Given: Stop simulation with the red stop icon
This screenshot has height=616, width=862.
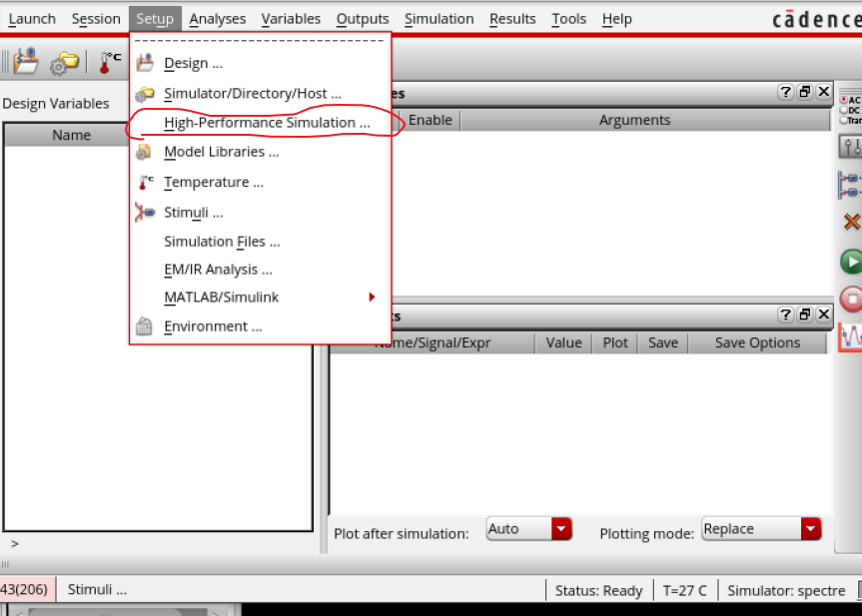Looking at the screenshot, I should (851, 300).
